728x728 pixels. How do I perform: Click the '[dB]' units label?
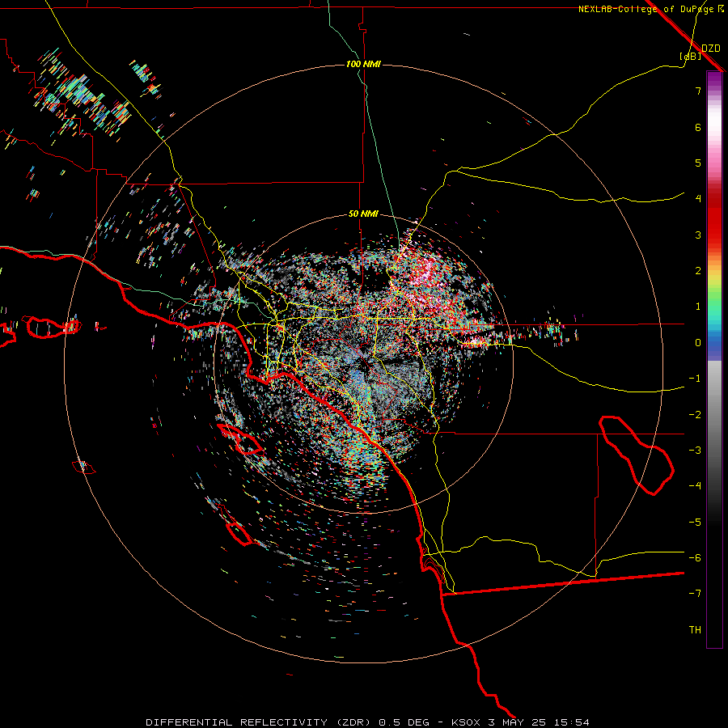pos(691,56)
